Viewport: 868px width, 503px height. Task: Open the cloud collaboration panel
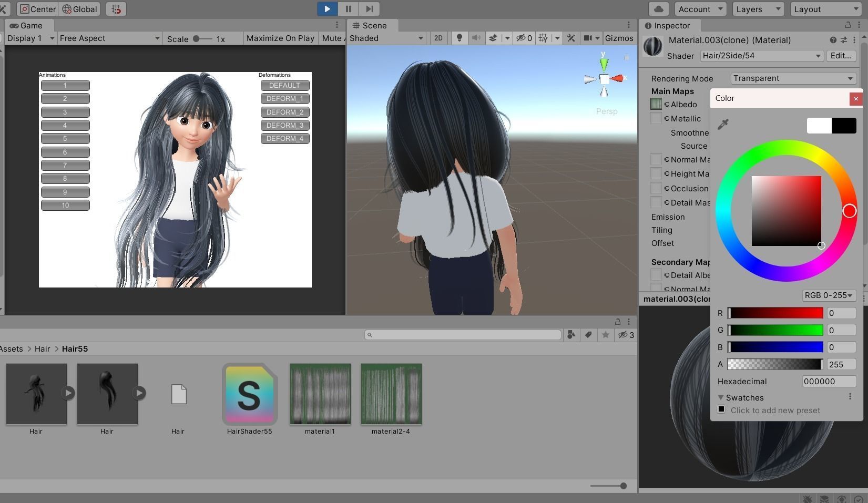[x=658, y=9]
